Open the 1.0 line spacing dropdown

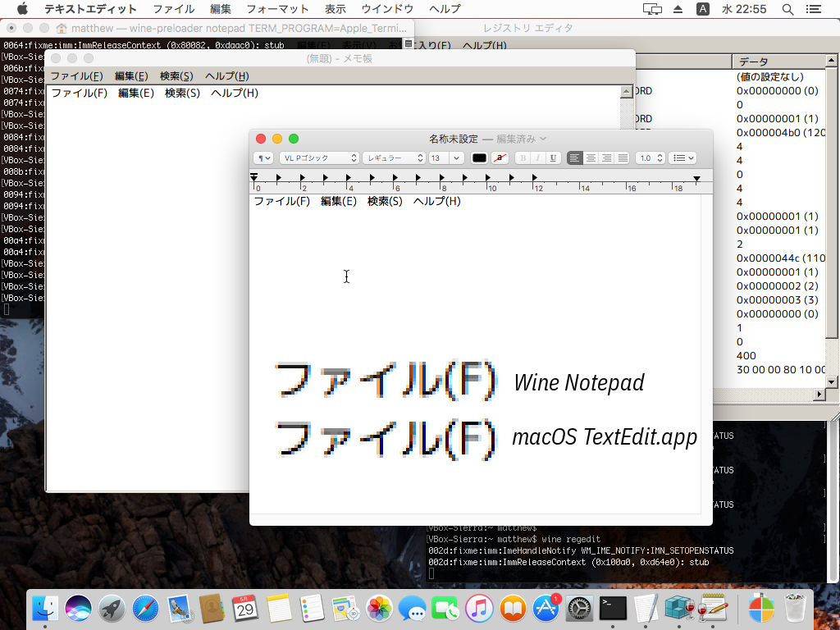(x=651, y=158)
